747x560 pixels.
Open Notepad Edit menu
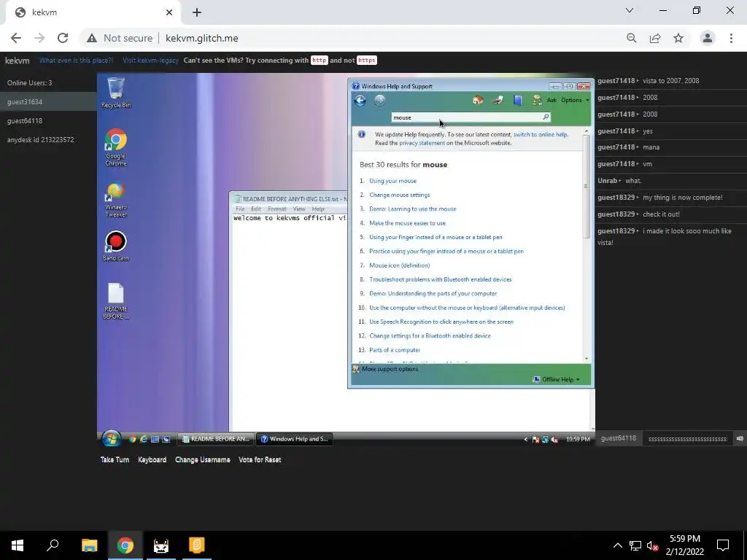[256, 209]
